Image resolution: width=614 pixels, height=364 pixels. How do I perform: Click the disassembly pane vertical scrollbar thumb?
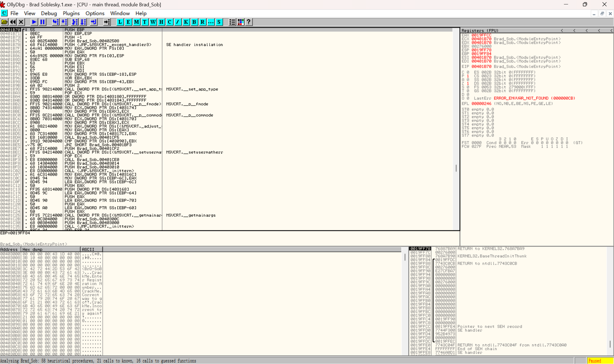click(456, 168)
